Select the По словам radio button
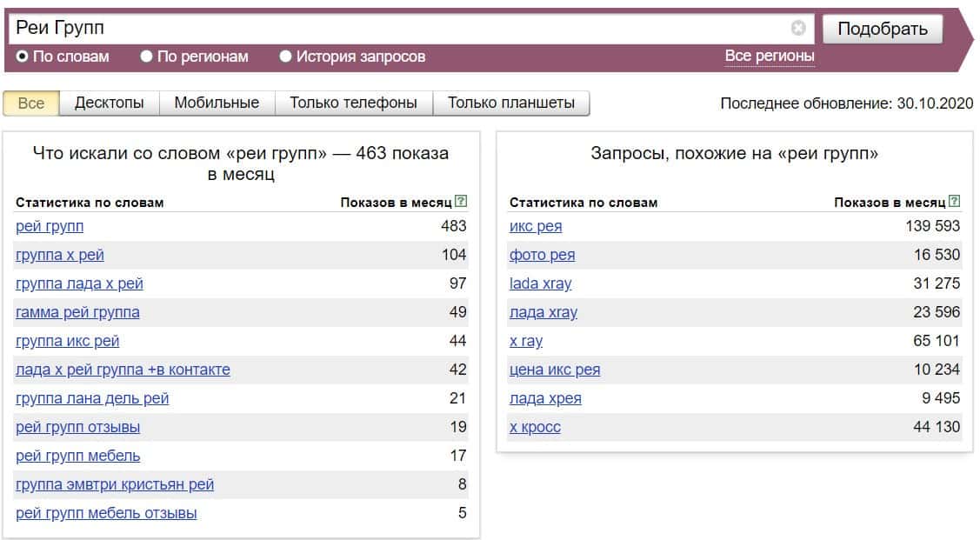Image resolution: width=980 pixels, height=540 pixels. 23,57
